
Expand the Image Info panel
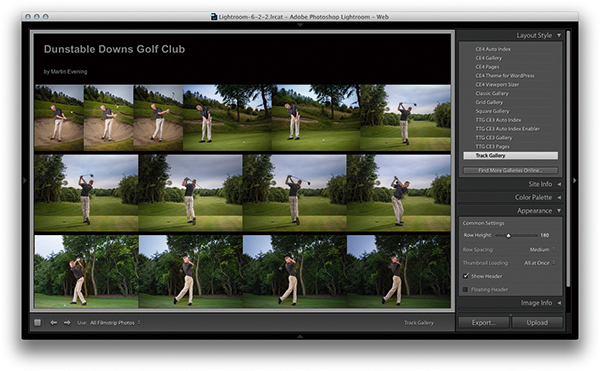pos(559,303)
